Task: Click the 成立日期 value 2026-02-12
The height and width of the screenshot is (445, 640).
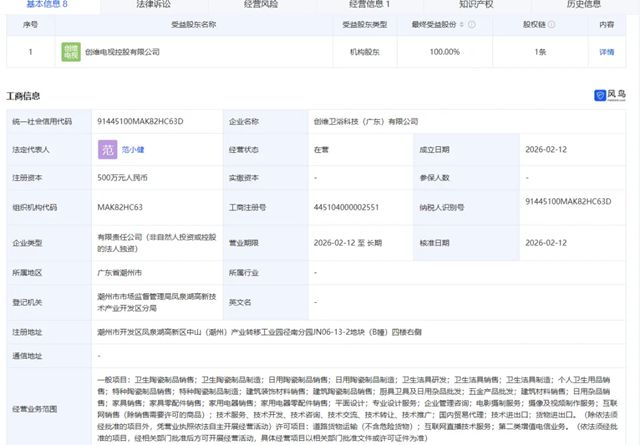Action: [546, 149]
